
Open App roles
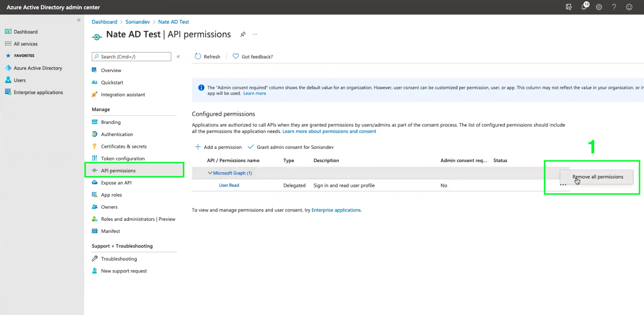tap(111, 195)
